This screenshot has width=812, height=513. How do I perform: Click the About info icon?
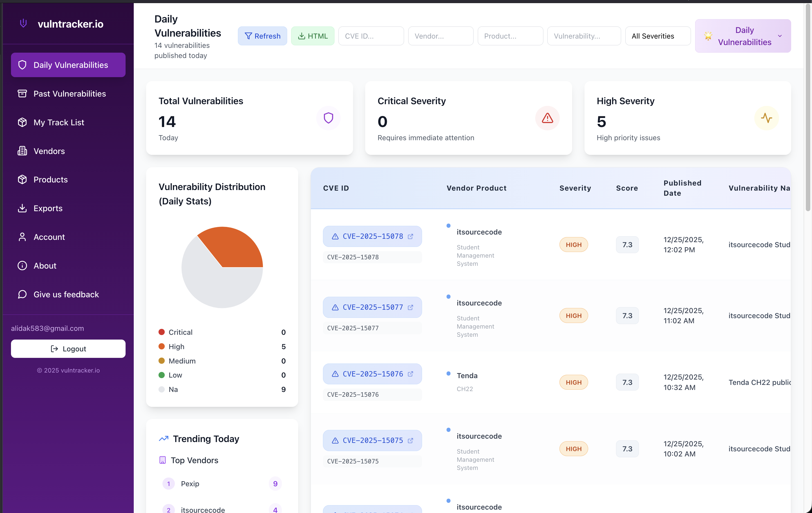point(22,266)
